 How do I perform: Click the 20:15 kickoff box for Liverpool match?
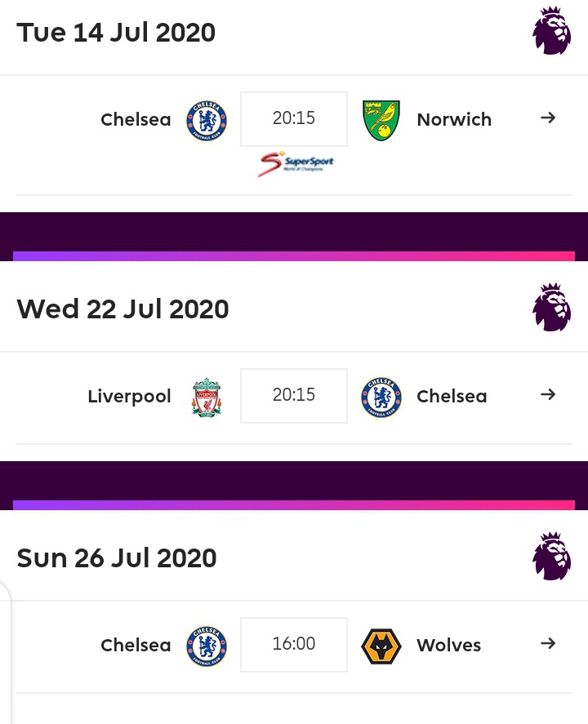(x=294, y=396)
